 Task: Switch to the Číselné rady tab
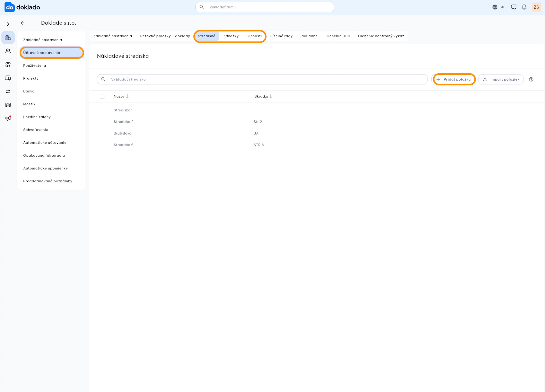point(281,36)
